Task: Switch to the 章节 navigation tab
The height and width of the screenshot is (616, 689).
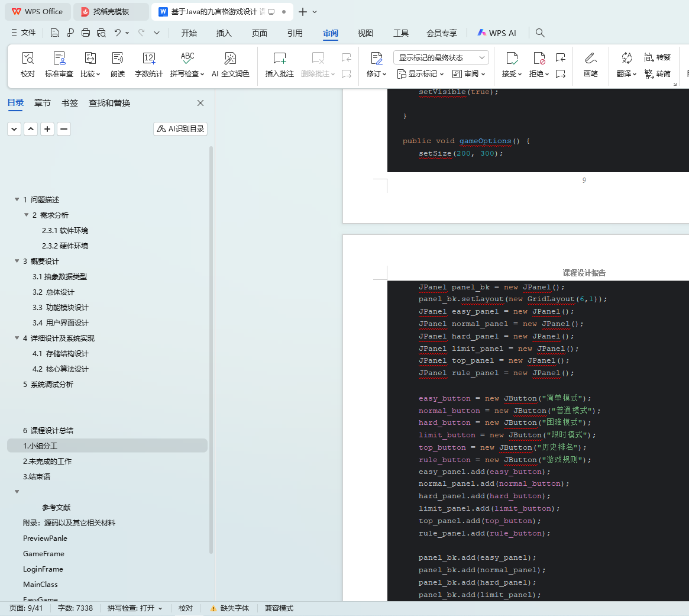Action: pyautogui.click(x=43, y=103)
